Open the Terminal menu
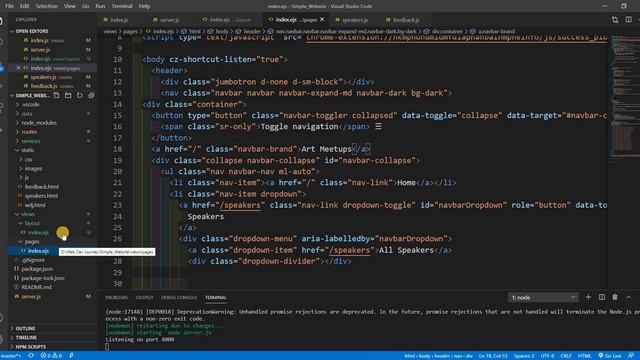 (x=122, y=6)
